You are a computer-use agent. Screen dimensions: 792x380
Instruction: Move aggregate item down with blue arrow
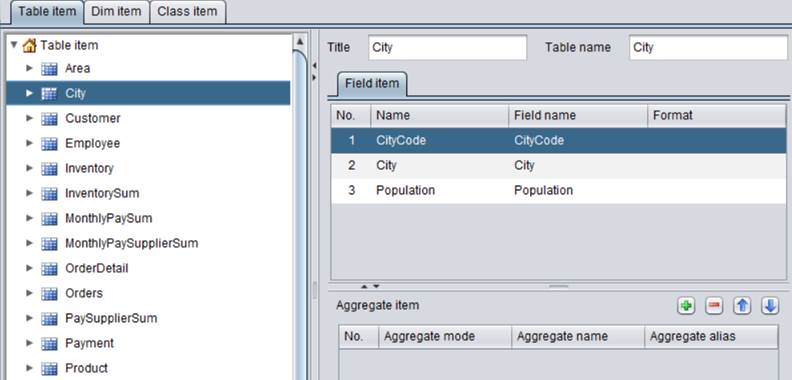tap(770, 306)
